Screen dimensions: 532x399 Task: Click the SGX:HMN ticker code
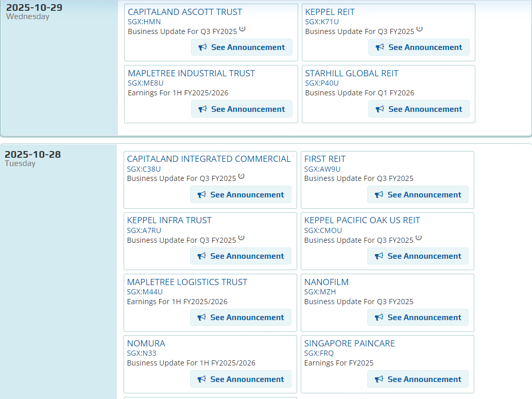144,22
